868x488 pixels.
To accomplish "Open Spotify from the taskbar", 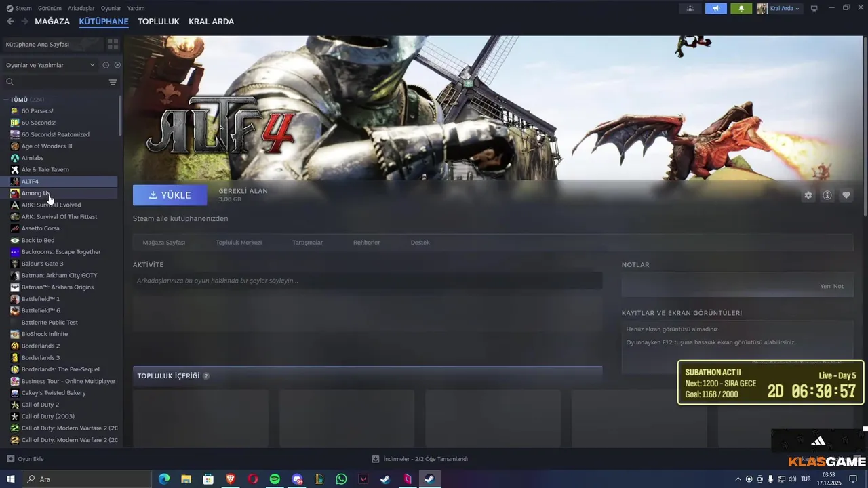I will (275, 479).
